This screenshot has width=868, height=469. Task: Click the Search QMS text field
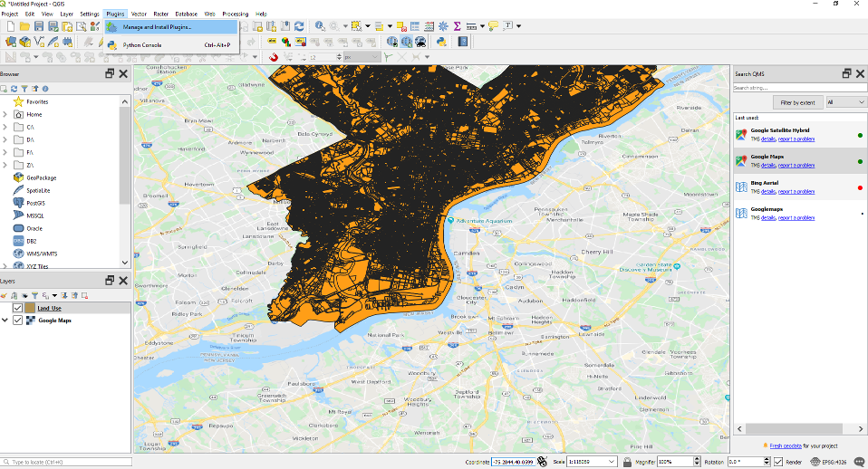click(x=797, y=88)
